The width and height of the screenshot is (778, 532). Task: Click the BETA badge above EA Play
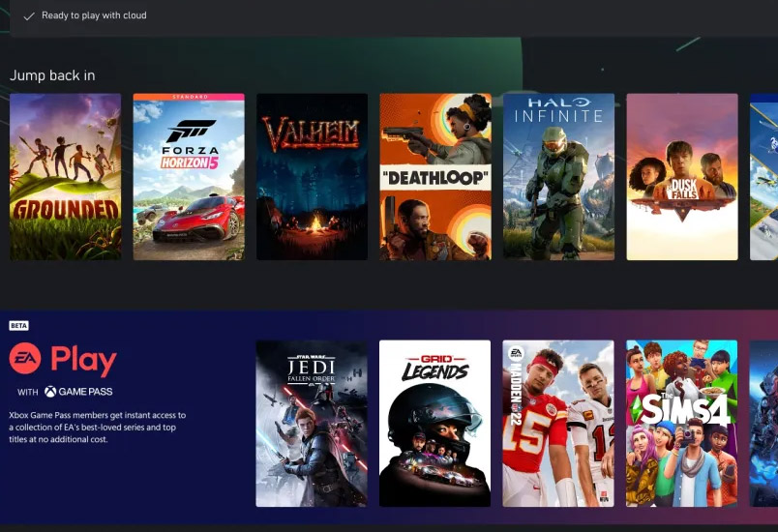(18, 326)
